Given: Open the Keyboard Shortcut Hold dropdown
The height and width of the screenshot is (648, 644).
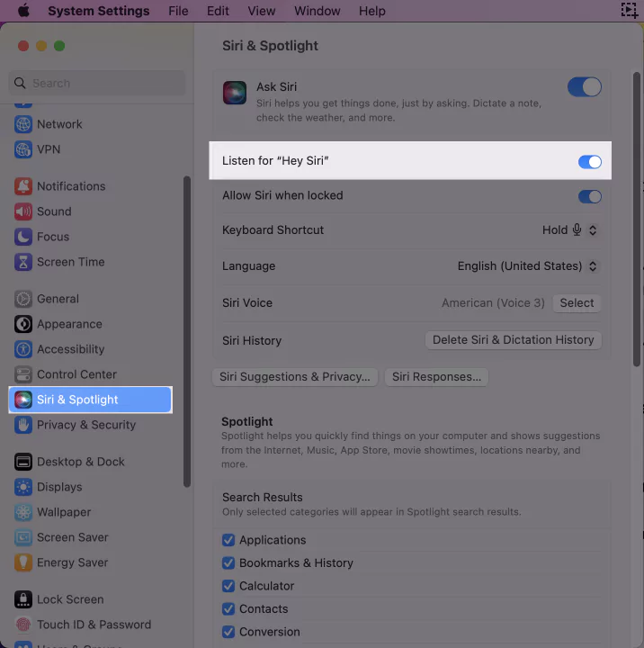Looking at the screenshot, I should point(569,229).
